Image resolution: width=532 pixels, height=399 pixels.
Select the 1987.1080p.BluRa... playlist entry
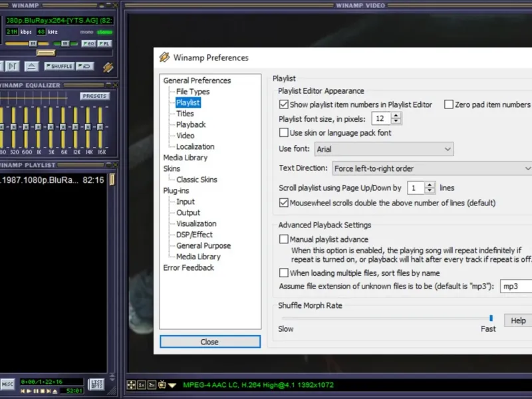click(x=53, y=180)
